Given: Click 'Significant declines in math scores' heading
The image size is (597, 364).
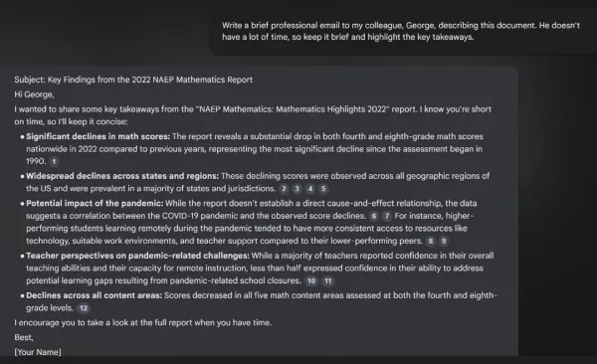Looking at the screenshot, I should tap(98, 136).
